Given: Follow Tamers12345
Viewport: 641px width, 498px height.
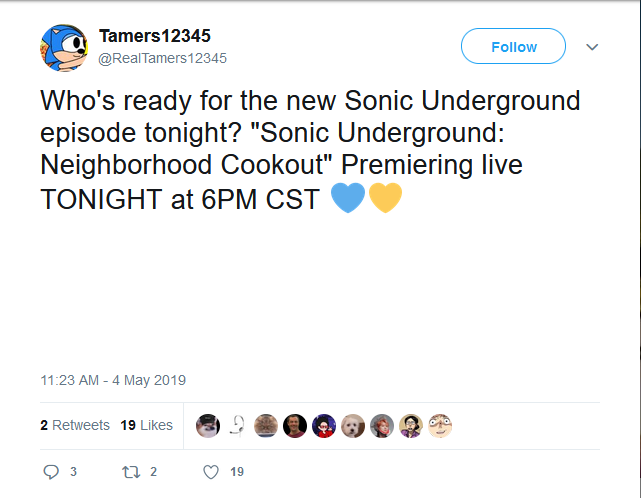Looking at the screenshot, I should [x=513, y=47].
